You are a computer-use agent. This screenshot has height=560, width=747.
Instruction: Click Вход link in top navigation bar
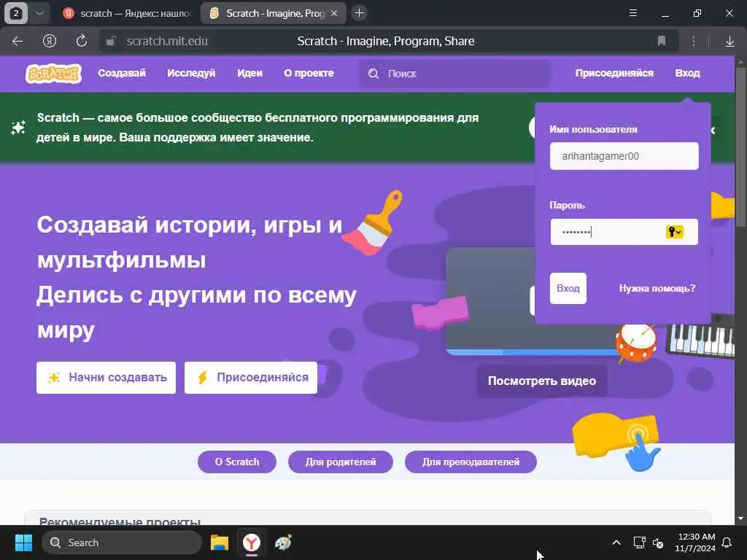click(x=687, y=74)
